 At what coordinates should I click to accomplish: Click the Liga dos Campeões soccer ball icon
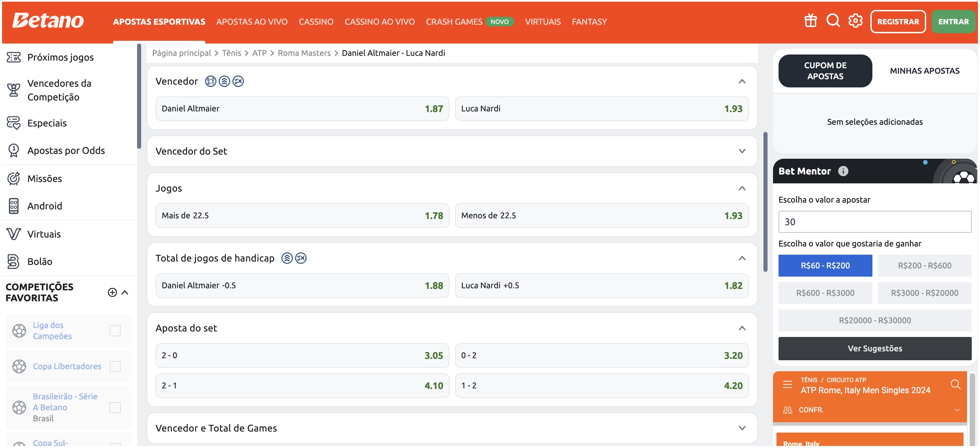click(x=19, y=331)
